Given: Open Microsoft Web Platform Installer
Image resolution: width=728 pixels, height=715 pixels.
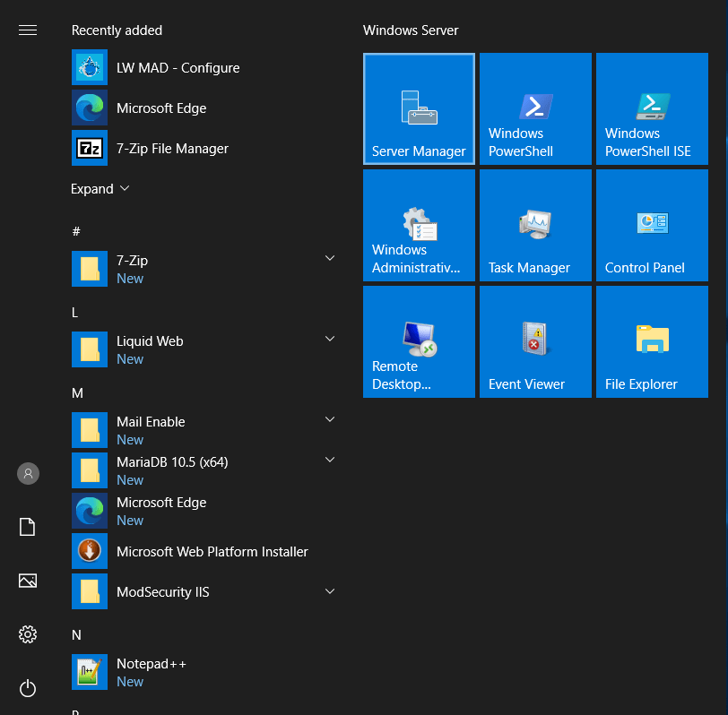Looking at the screenshot, I should click(204, 551).
